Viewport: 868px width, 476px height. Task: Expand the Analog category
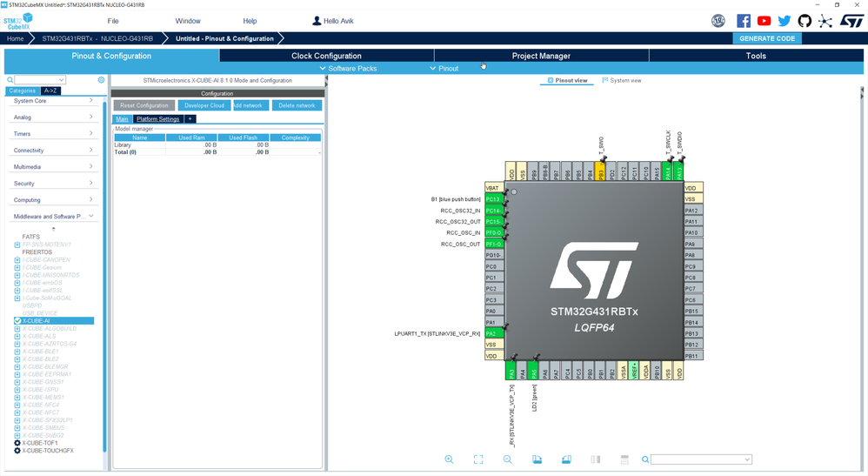tap(53, 117)
